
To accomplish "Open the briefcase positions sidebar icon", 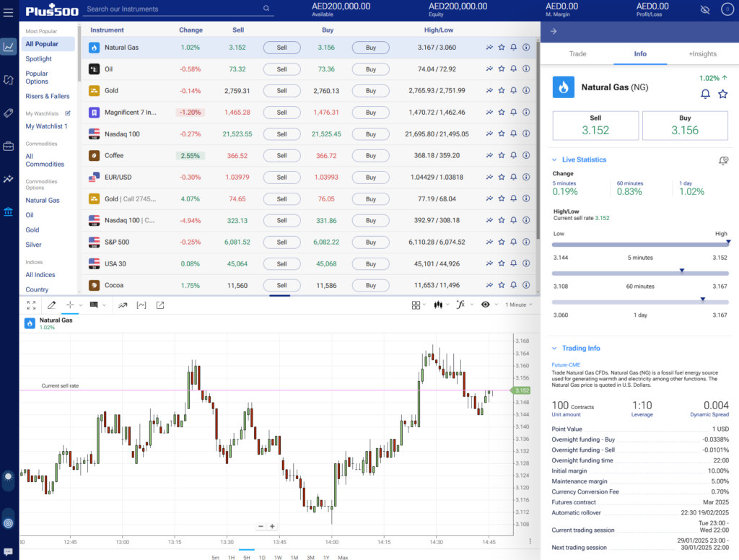I will 9,146.
